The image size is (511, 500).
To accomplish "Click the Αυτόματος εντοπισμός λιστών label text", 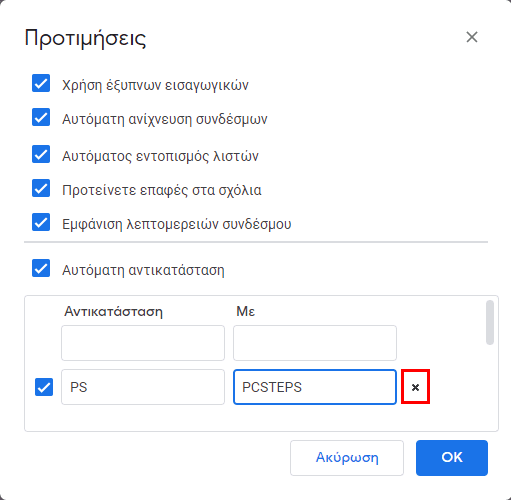I will point(160,156).
